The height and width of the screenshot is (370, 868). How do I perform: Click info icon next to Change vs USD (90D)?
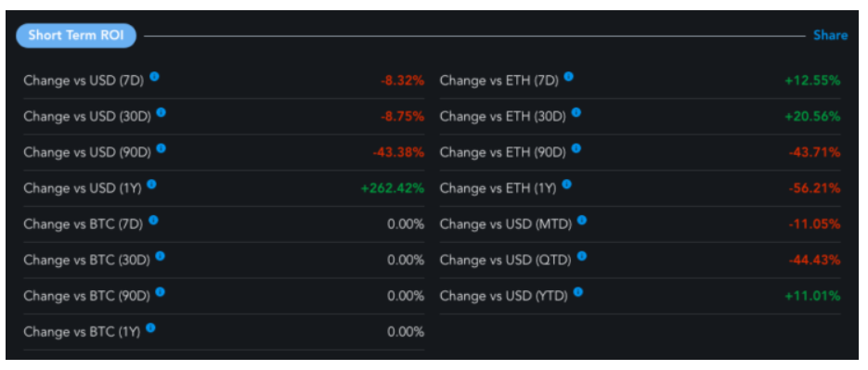(162, 148)
